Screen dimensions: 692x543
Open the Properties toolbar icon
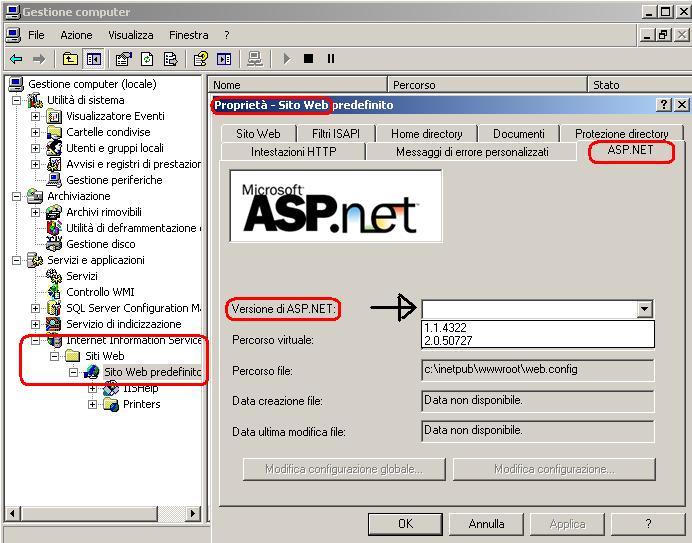[124, 59]
